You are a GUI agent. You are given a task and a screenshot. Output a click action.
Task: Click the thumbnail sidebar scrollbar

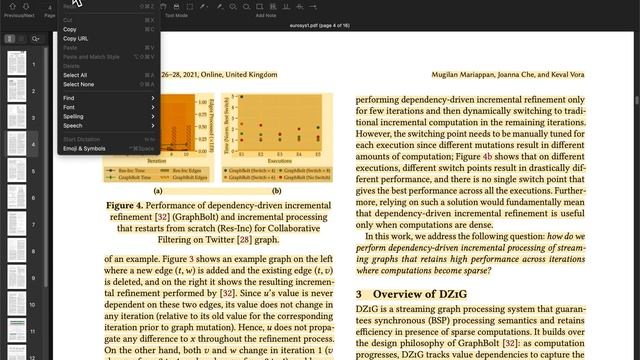46,167
